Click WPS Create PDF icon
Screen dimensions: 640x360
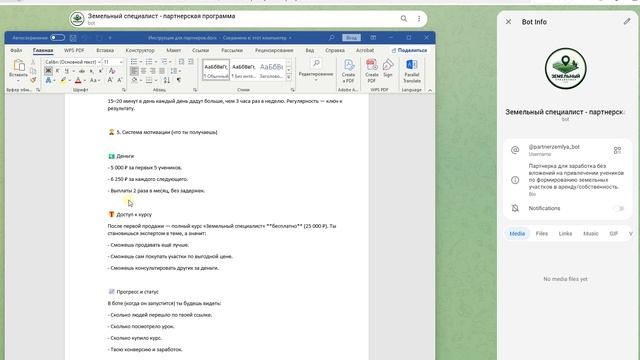point(371,70)
